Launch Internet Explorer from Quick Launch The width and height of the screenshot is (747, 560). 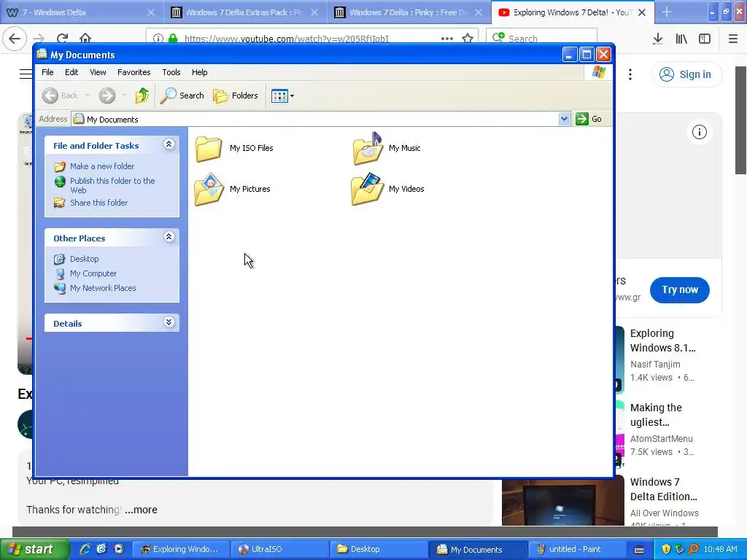point(85,550)
